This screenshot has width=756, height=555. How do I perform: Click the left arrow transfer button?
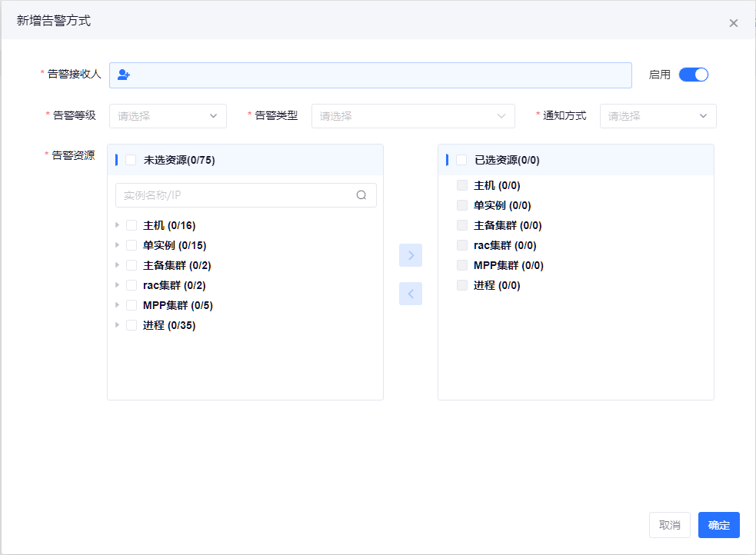[x=411, y=294]
